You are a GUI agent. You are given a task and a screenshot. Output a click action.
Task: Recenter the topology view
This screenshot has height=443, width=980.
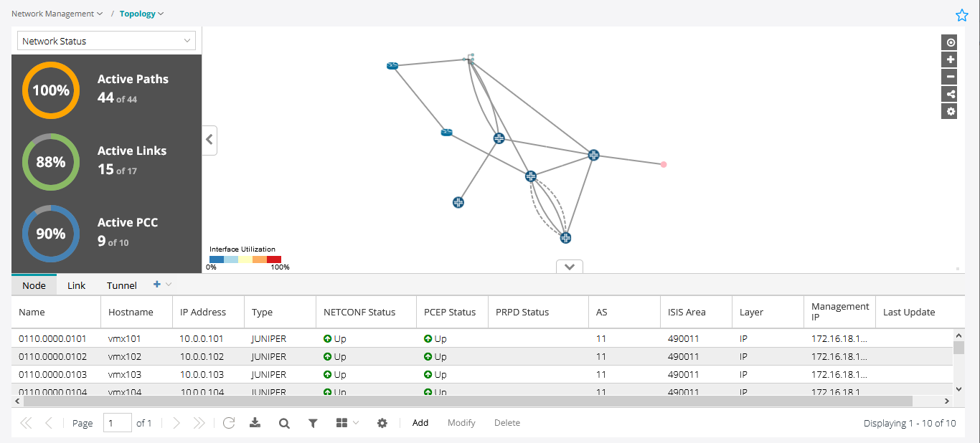coord(949,42)
